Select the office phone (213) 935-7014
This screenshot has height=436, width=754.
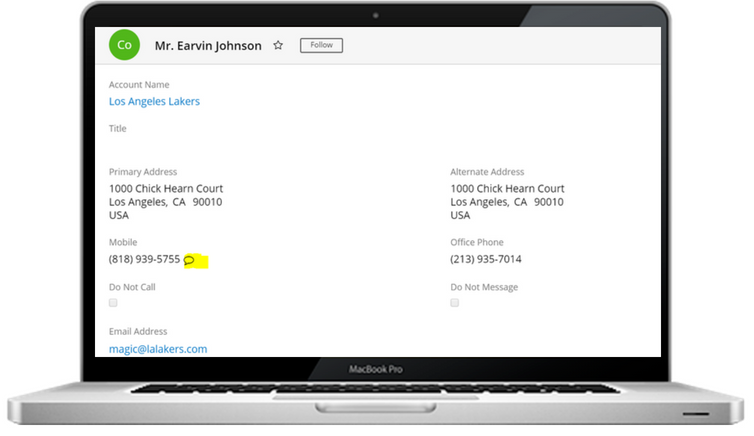click(x=486, y=259)
